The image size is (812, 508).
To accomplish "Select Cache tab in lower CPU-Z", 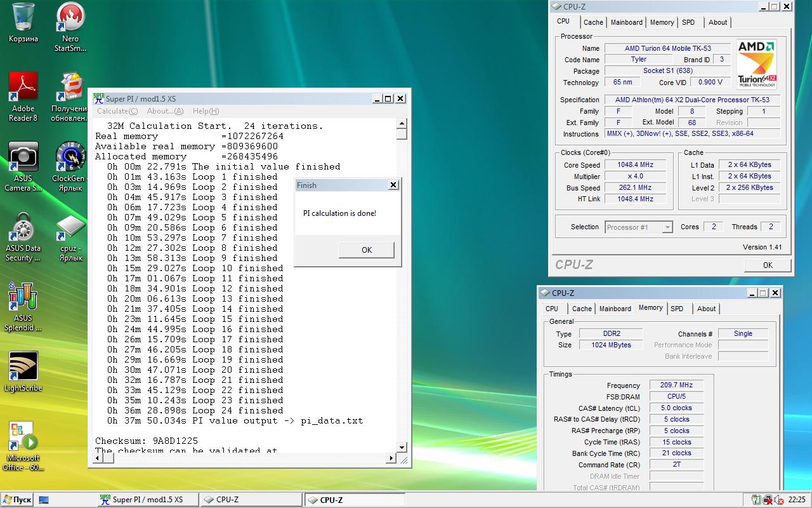I will [x=582, y=309].
